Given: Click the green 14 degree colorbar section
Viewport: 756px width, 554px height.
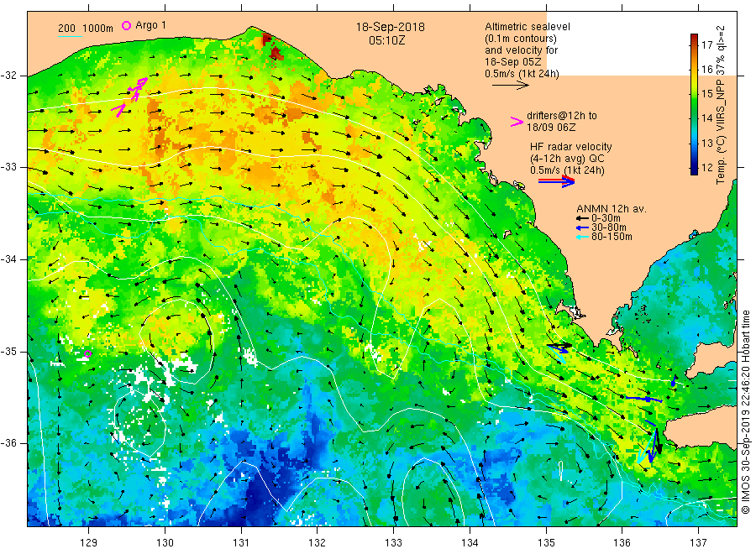Looking at the screenshot, I should [x=695, y=118].
